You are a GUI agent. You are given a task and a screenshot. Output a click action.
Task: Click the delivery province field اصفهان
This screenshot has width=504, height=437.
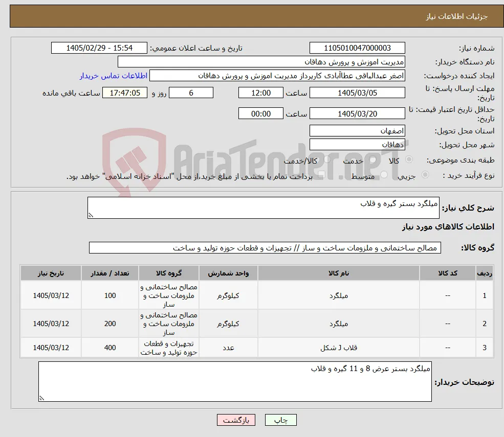click(357, 131)
